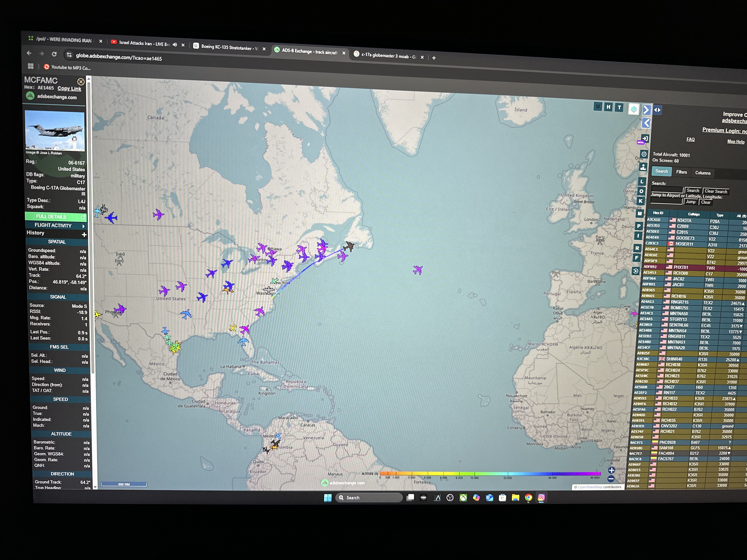Click the selected dark C-17 near Newfoundland
This screenshot has height=560, width=747.
[348, 246]
